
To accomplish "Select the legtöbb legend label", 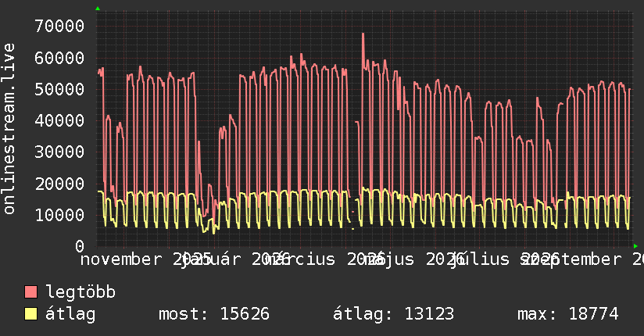I will pos(80,292).
